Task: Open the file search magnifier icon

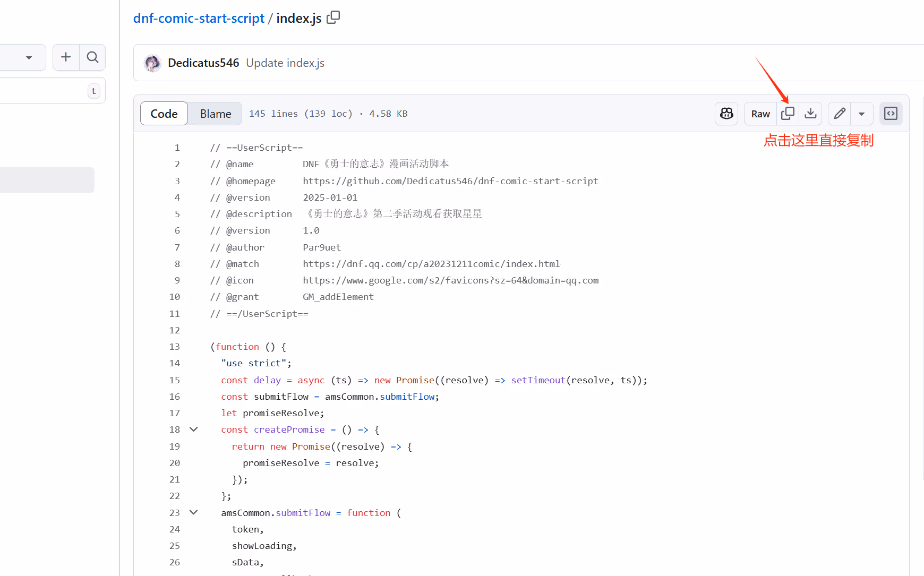Action: pyautogui.click(x=92, y=57)
